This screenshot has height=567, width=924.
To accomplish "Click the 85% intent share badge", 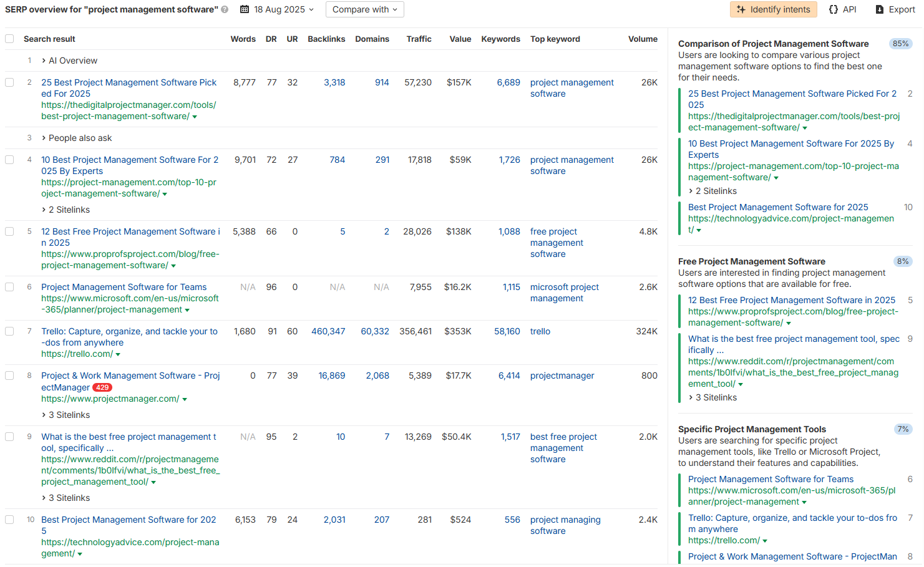I will point(900,44).
